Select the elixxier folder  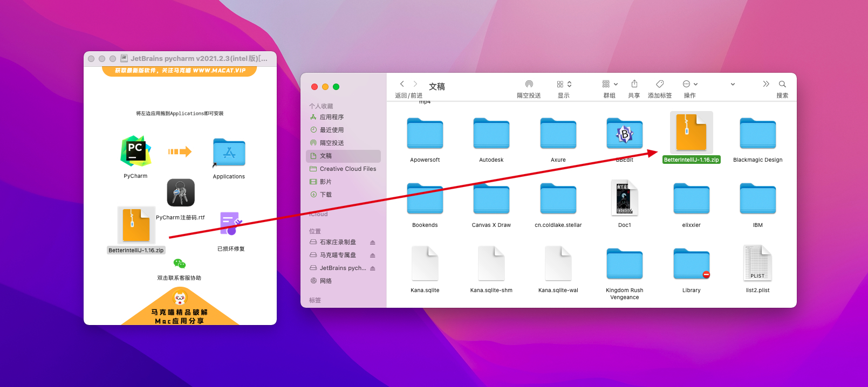(691, 199)
